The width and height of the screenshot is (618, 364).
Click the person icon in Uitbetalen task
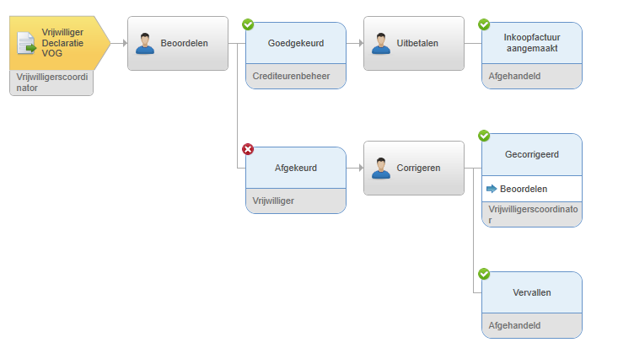point(381,43)
